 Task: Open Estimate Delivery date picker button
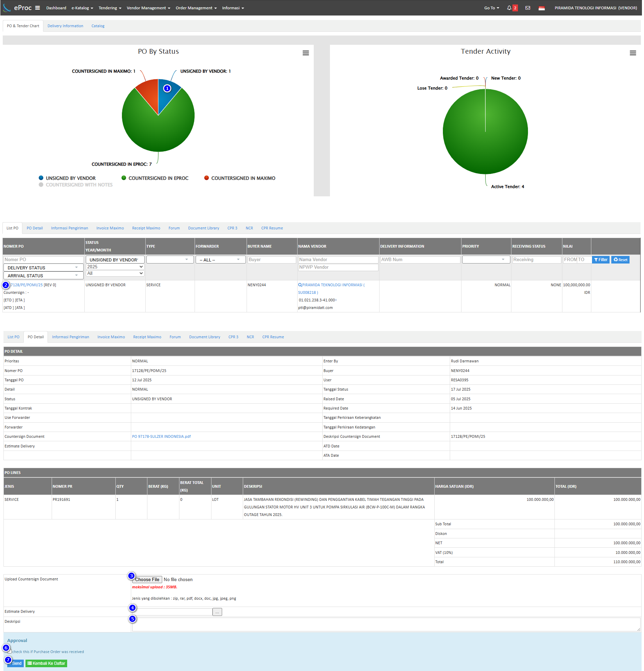(217, 612)
